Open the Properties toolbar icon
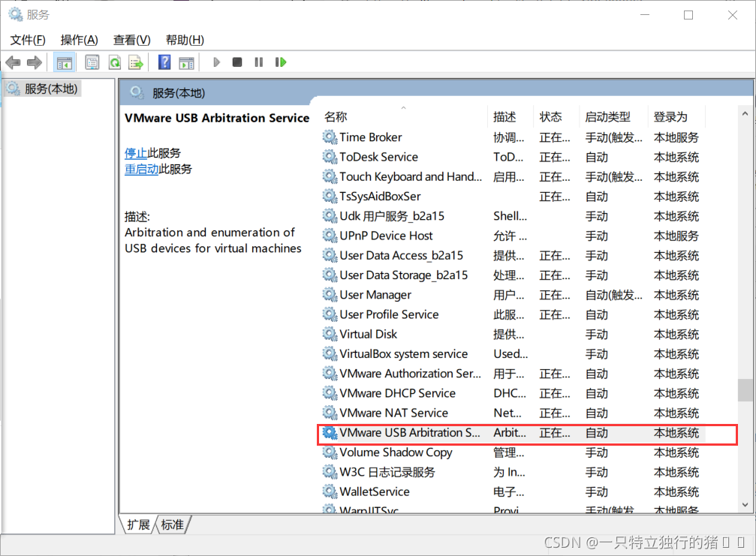This screenshot has height=556, width=756. point(92,62)
